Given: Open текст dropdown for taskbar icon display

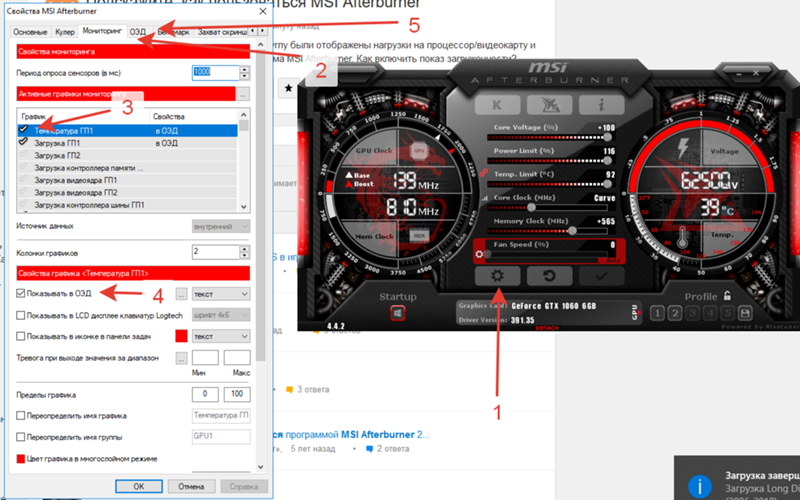Looking at the screenshot, I should 221,336.
